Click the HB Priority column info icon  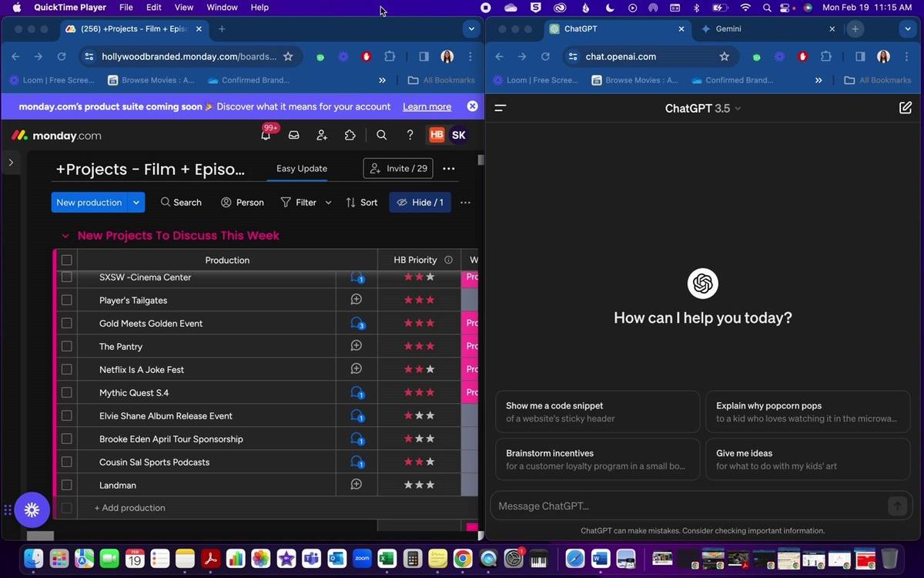448,260
